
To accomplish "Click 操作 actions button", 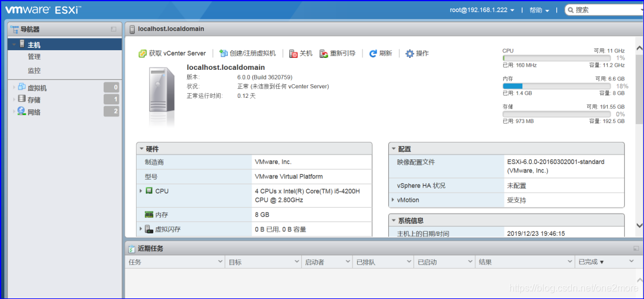I will (417, 54).
